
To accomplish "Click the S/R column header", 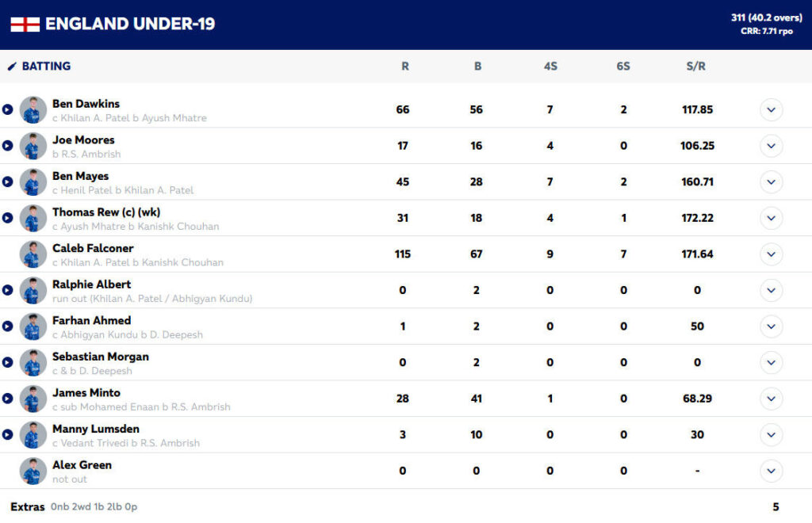I will pyautogui.click(x=695, y=67).
